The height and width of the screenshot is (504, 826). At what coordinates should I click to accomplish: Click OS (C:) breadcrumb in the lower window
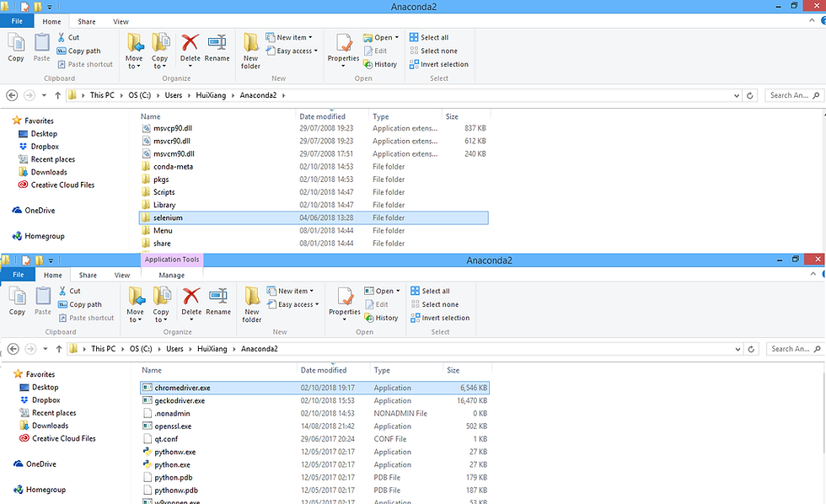coord(142,349)
